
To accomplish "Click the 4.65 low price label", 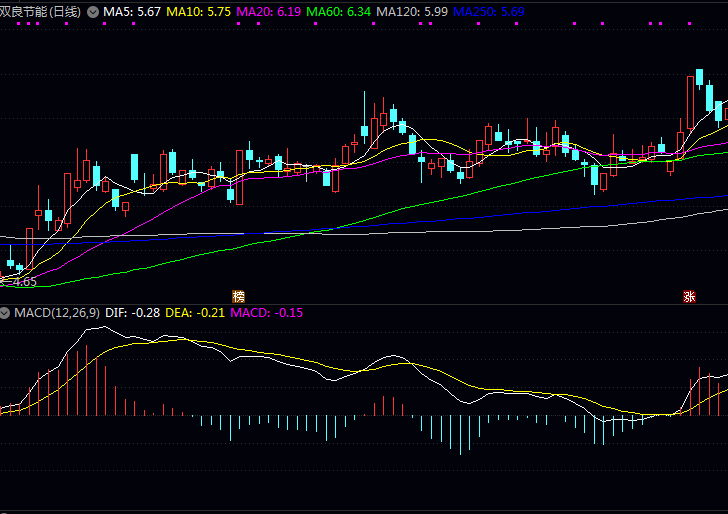I will (24, 282).
